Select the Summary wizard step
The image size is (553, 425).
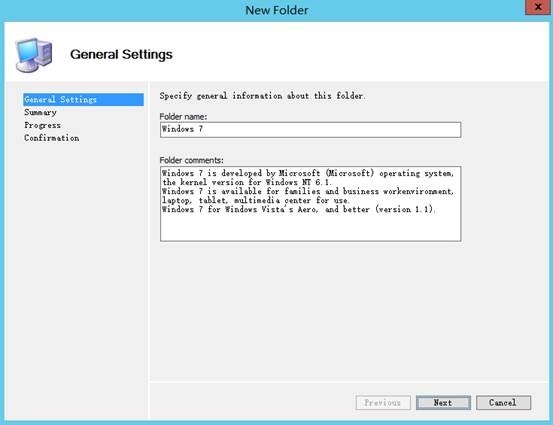pos(40,113)
